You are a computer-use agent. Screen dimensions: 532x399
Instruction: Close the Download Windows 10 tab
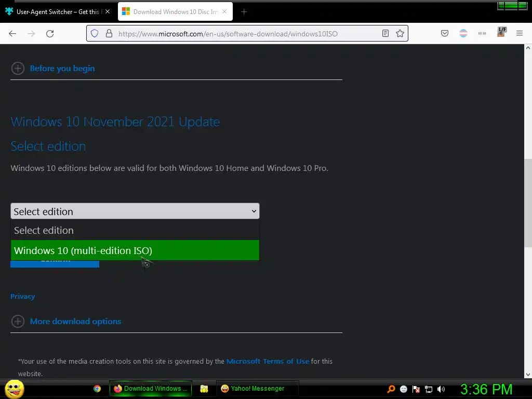click(x=224, y=11)
